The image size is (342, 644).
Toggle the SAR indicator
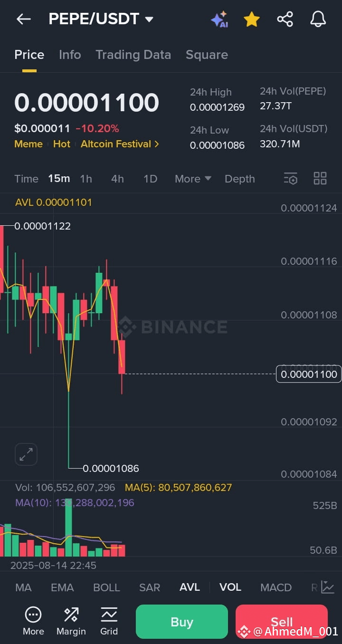[x=150, y=587]
